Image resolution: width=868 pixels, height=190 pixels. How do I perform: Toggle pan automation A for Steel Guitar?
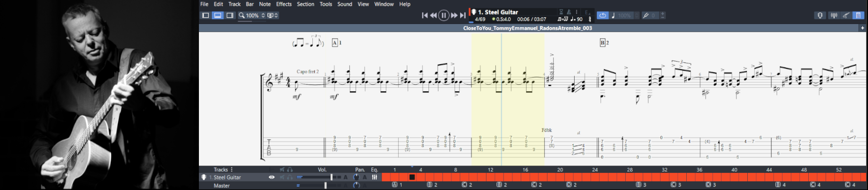tap(364, 177)
